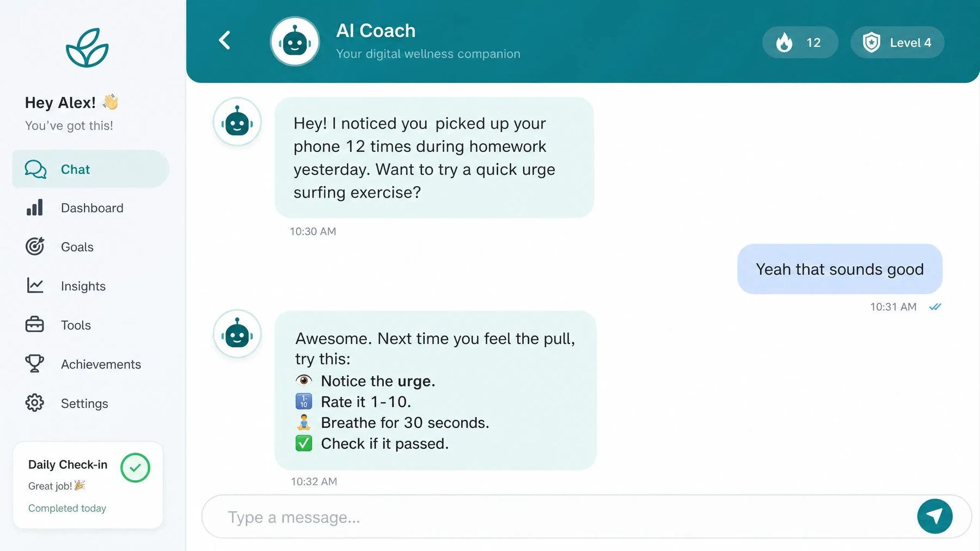Click the Settings gear icon

click(35, 403)
